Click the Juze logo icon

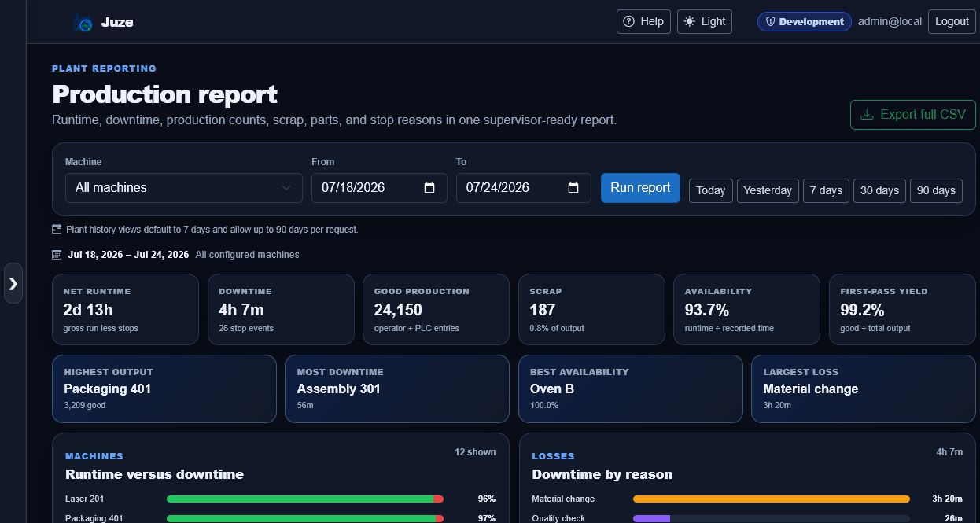tap(83, 23)
